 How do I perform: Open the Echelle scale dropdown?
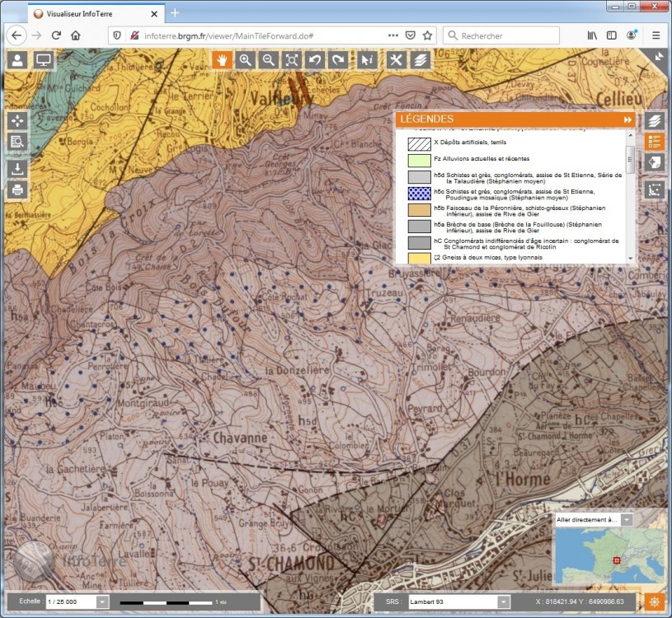point(102,602)
